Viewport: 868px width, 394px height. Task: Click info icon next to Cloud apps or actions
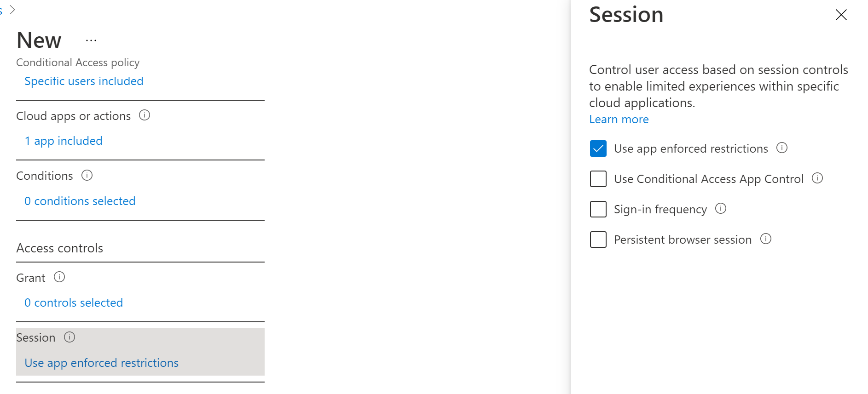coord(145,115)
